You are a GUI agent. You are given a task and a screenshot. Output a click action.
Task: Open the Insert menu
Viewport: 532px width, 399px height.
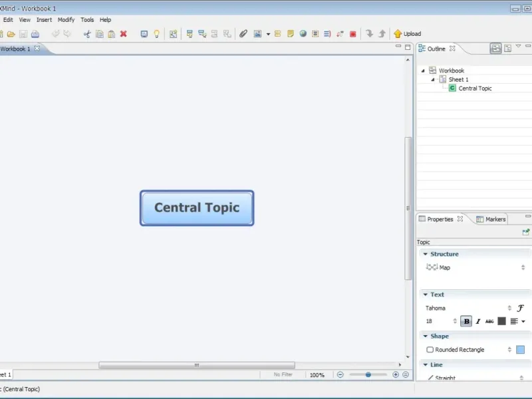[44, 20]
